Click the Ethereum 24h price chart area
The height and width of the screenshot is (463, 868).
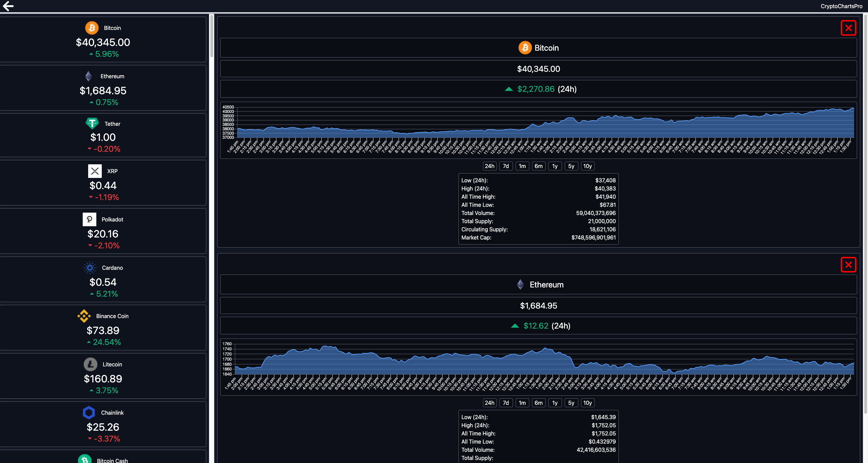pyautogui.click(x=539, y=367)
